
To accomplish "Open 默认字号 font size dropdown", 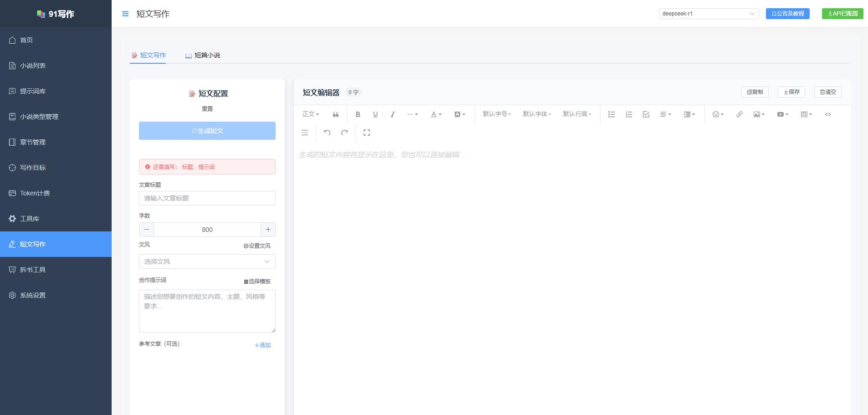I will 497,114.
